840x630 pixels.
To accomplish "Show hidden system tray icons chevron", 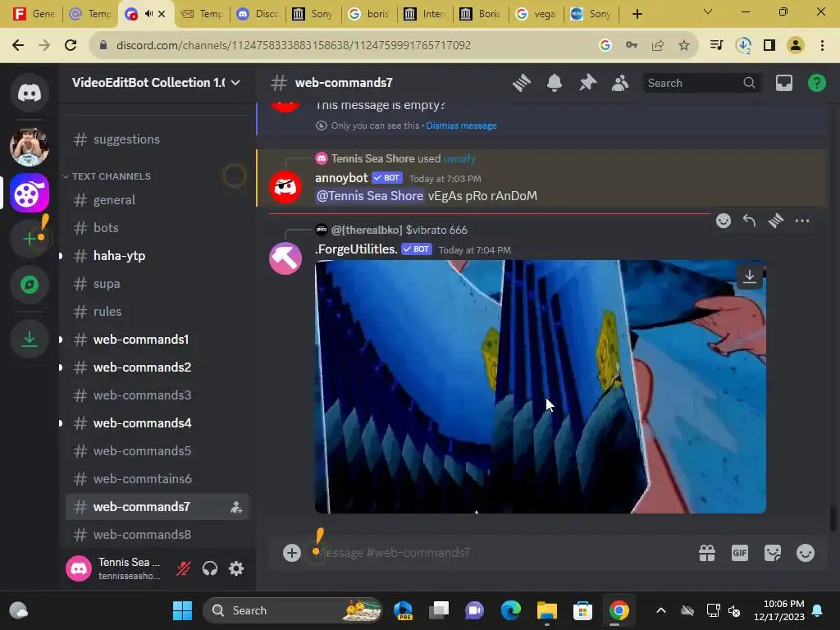I will click(x=661, y=610).
